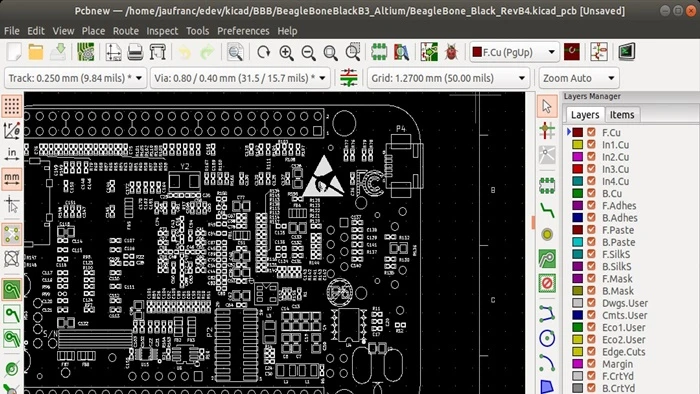Screen dimensions: 700x394
Task: Zoom out with the minus magnifier
Action: click(x=308, y=53)
